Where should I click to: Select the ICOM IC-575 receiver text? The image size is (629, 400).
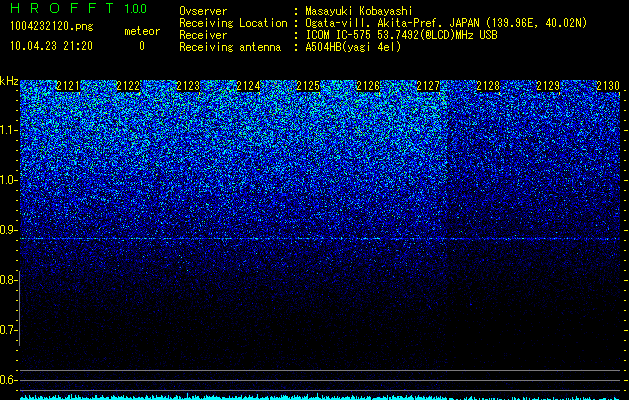pyautogui.click(x=401, y=35)
